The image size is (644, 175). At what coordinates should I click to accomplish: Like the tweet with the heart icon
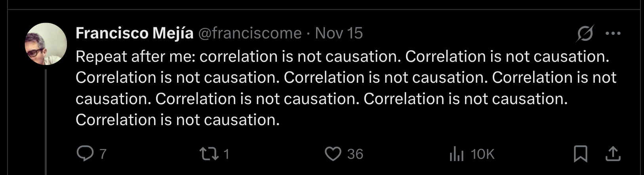333,154
